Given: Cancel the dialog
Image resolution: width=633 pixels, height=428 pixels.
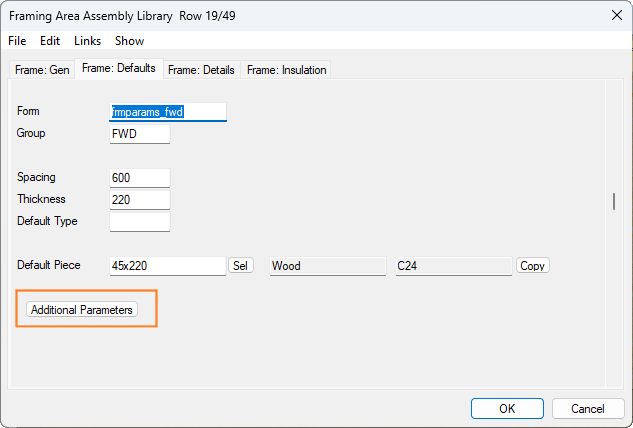Looking at the screenshot, I should click(588, 408).
